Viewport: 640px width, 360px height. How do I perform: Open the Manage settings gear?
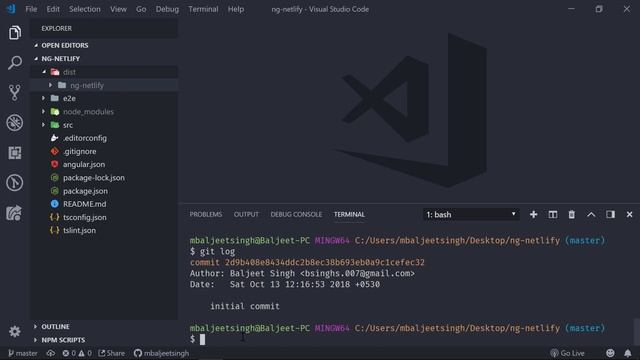point(15,331)
